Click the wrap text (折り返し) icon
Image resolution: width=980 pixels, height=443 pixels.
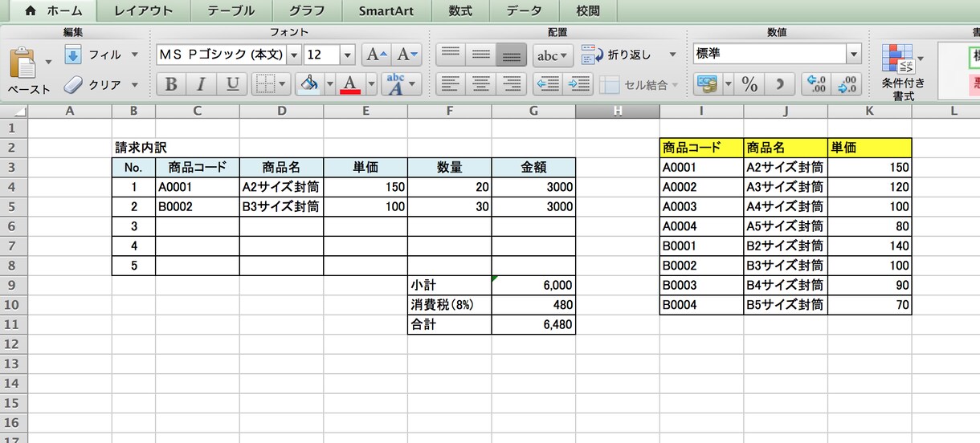(592, 55)
